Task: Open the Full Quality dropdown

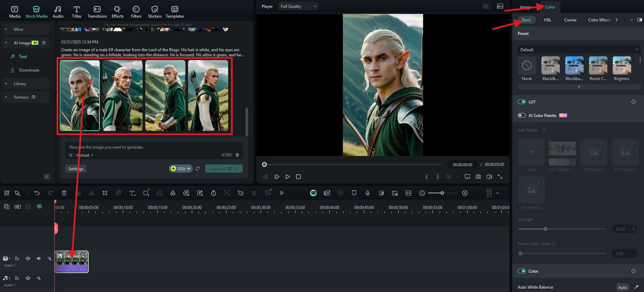Action: (298, 6)
